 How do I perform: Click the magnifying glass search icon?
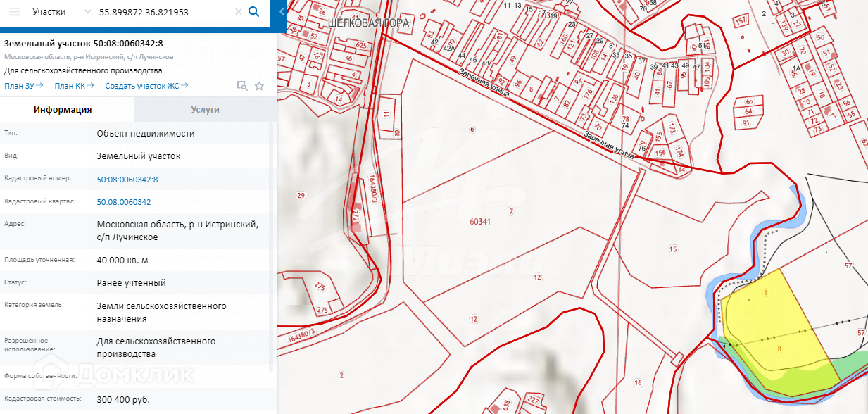pyautogui.click(x=254, y=12)
